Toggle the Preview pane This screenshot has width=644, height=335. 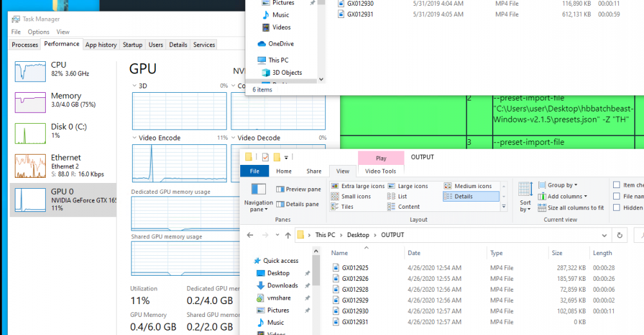(x=299, y=189)
